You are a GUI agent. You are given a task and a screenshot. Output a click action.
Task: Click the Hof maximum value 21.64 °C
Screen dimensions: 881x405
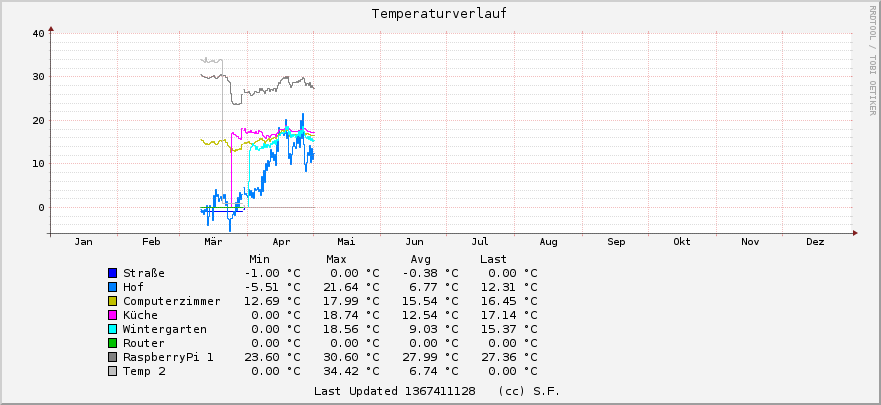pyautogui.click(x=351, y=287)
